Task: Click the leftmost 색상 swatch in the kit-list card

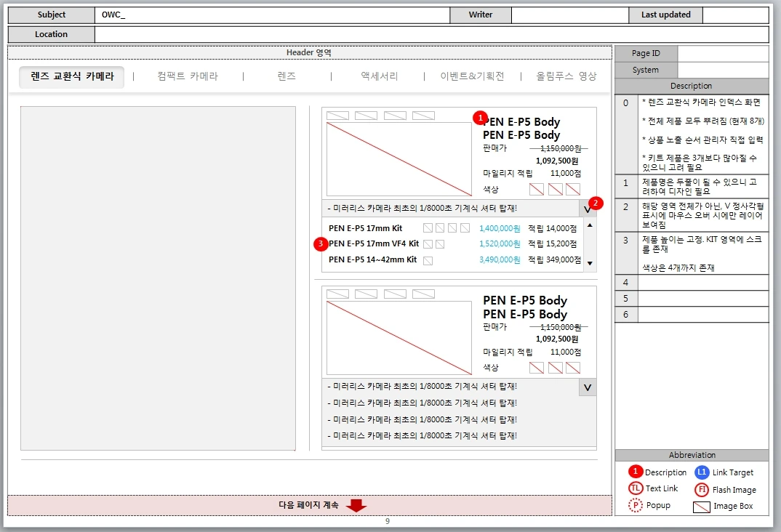Action: tap(537, 189)
